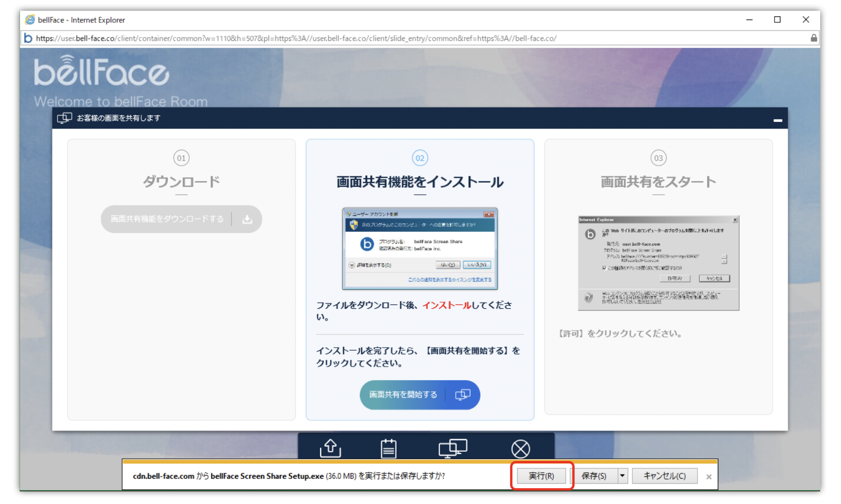Select the screen share monitors icon in toolbar

coord(453,448)
